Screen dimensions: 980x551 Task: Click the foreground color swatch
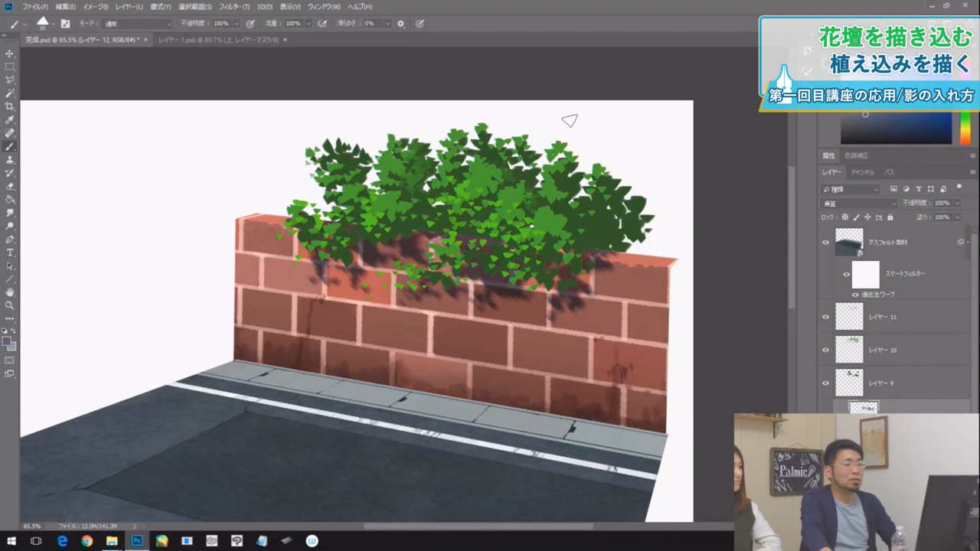7,341
